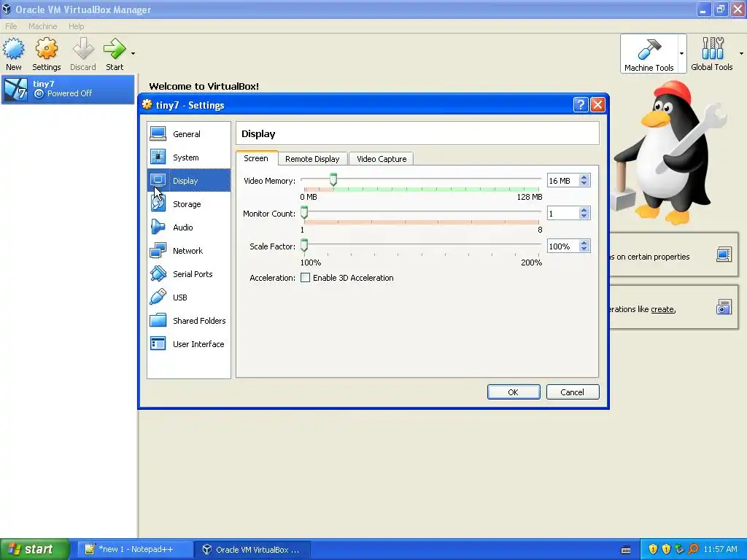The width and height of the screenshot is (747, 560).
Task: Click the Snapshots tool icon in welcome pane
Action: coord(724,307)
